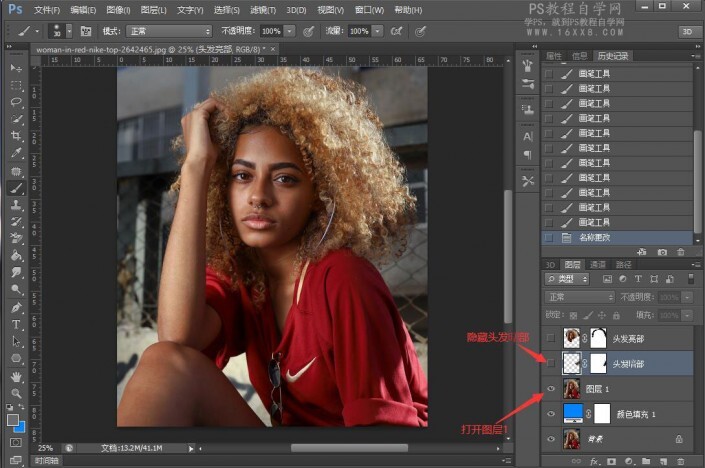Hide 图层 1 using its eye icon
Image resolution: width=705 pixels, height=468 pixels.
pyautogui.click(x=550, y=389)
